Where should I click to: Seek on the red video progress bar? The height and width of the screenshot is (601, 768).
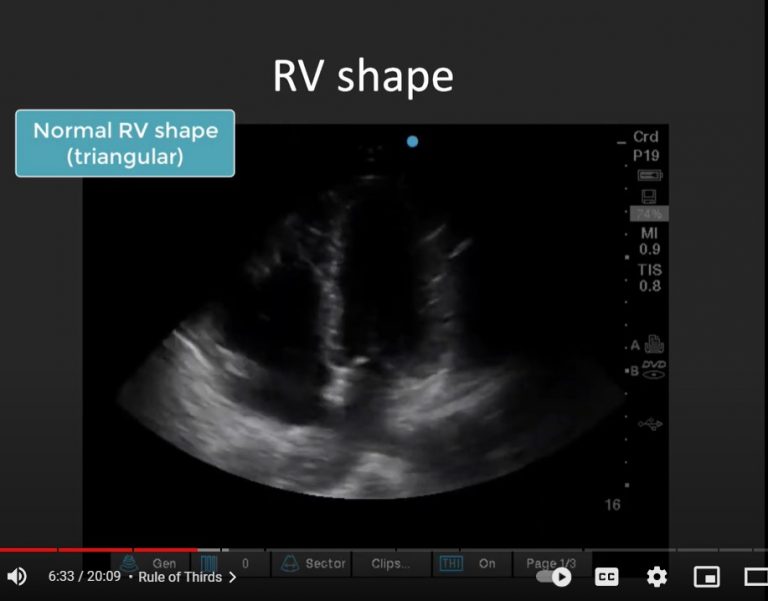click(100, 549)
